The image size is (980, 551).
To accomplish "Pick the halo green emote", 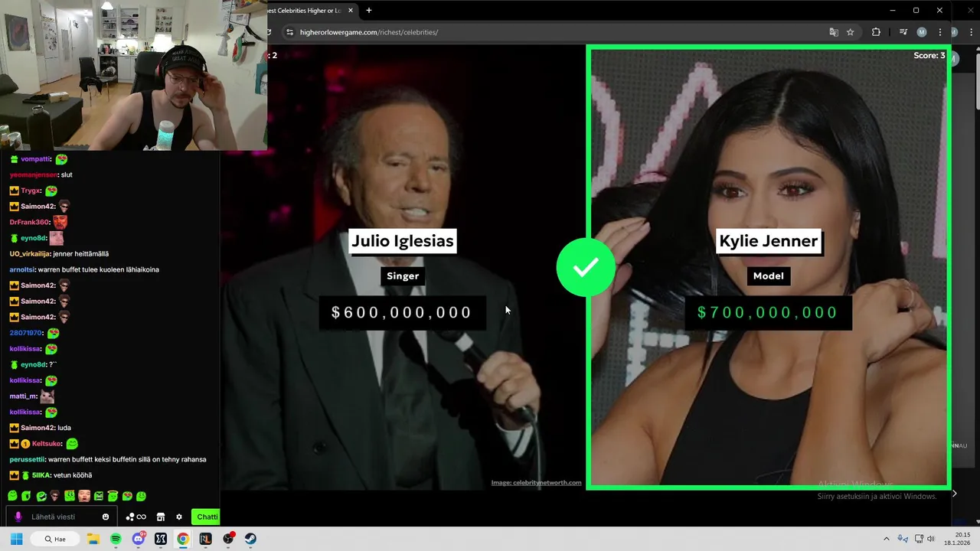I will coord(113,496).
